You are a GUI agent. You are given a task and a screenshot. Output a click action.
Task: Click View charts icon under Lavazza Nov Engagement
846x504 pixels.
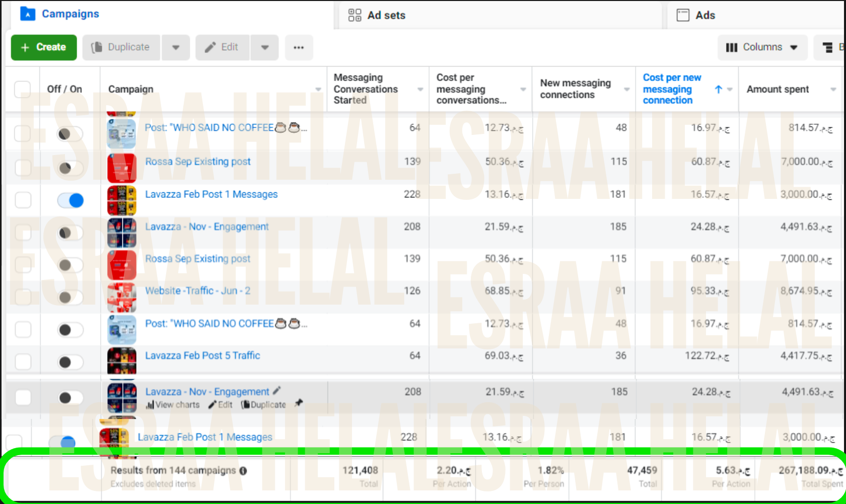(150, 405)
